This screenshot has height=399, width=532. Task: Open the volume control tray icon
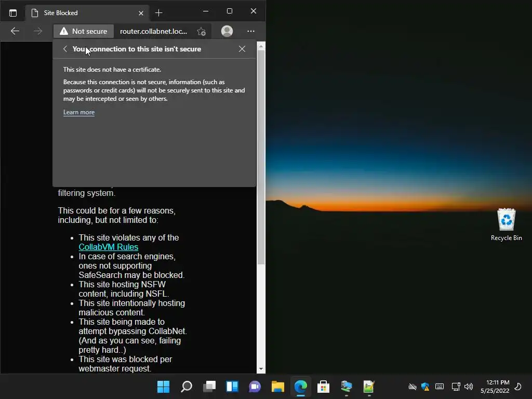[469, 387]
